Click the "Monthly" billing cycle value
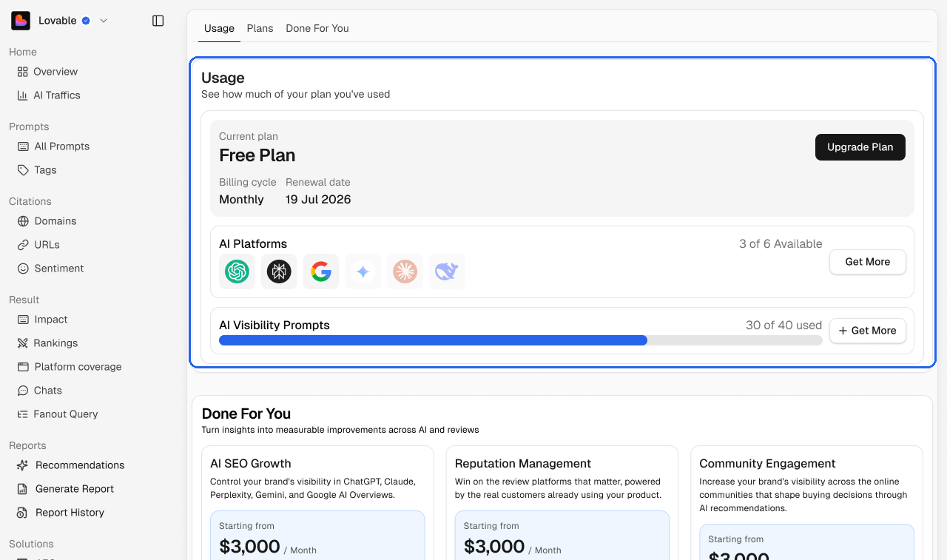This screenshot has width=947, height=560. (x=241, y=200)
